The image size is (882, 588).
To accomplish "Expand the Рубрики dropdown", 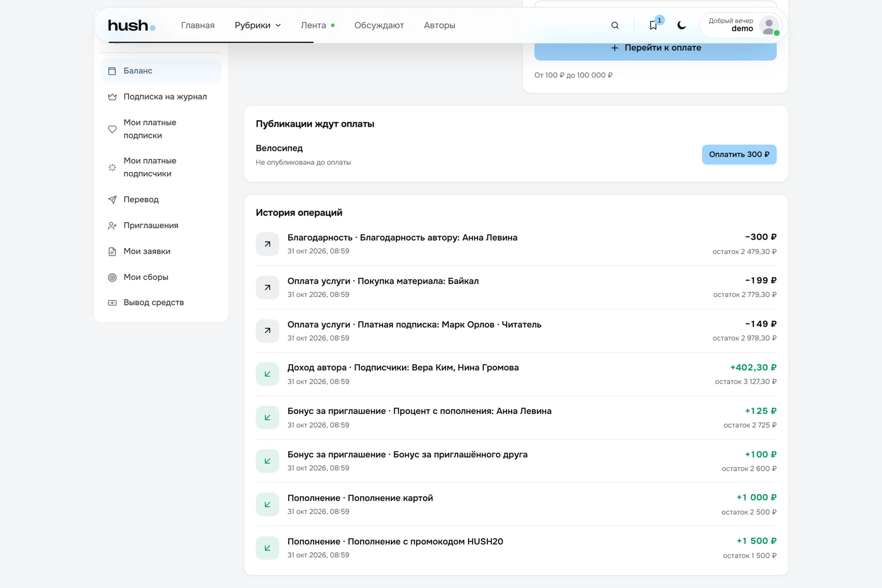I will point(257,25).
